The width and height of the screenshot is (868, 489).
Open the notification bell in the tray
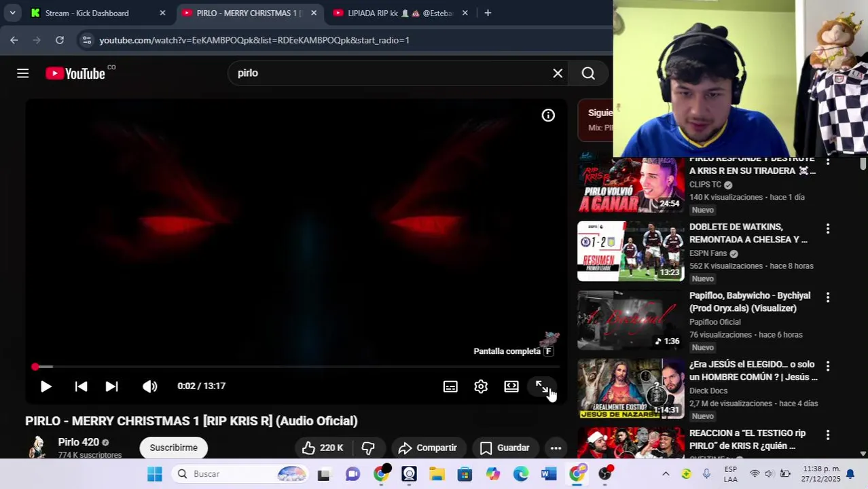click(x=850, y=474)
